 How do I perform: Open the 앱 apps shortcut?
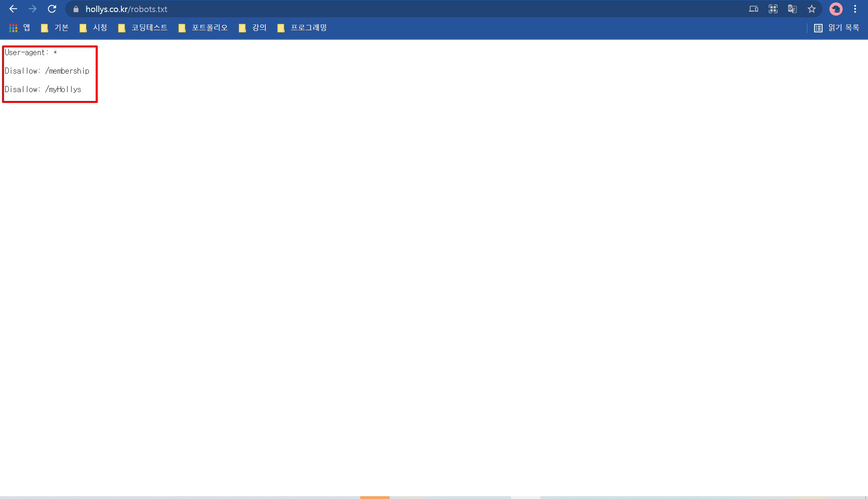[x=20, y=28]
